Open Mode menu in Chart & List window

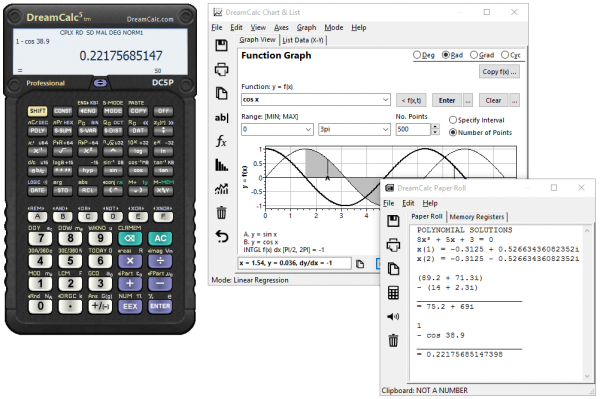[x=334, y=28]
